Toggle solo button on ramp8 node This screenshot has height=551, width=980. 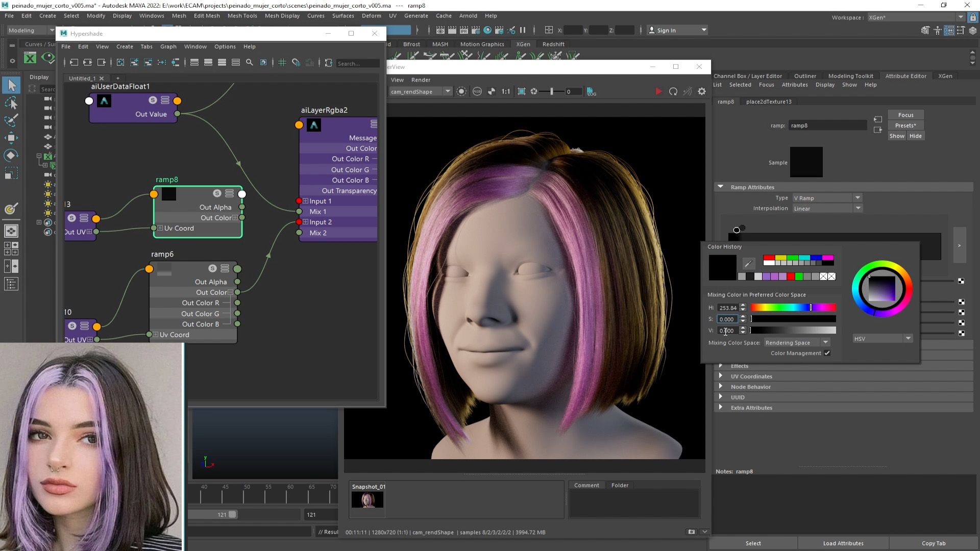click(x=217, y=193)
